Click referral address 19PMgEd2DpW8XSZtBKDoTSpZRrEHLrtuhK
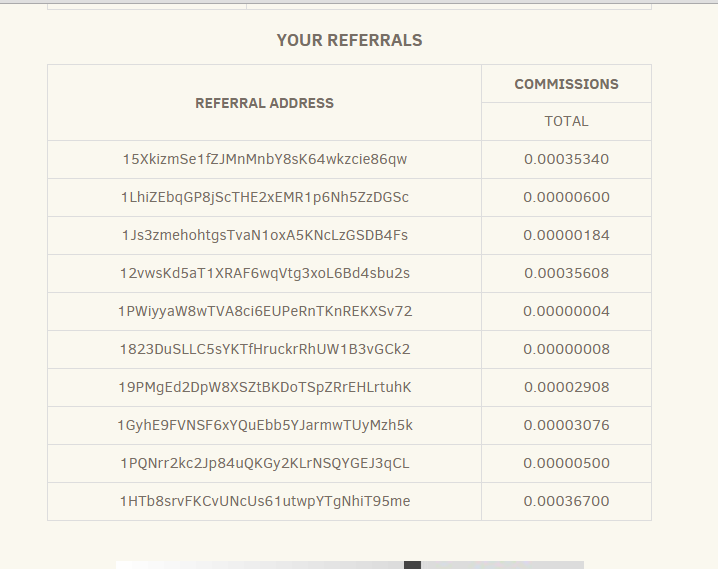 coord(265,388)
